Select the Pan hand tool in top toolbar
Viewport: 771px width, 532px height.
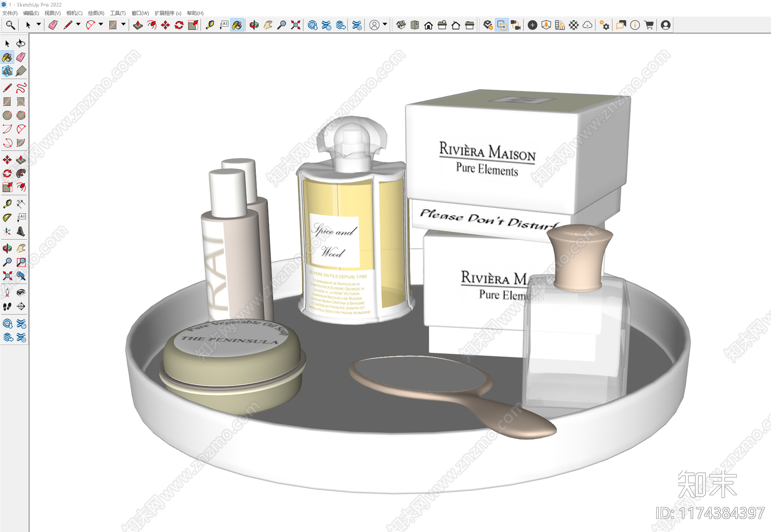pyautogui.click(x=268, y=25)
